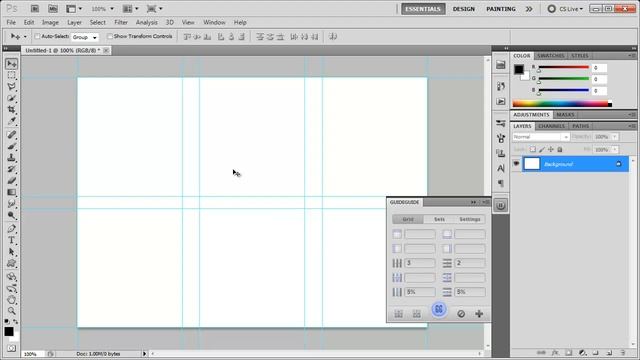
Task: Select the Zoom tool in the toolbox
Action: click(x=11, y=311)
